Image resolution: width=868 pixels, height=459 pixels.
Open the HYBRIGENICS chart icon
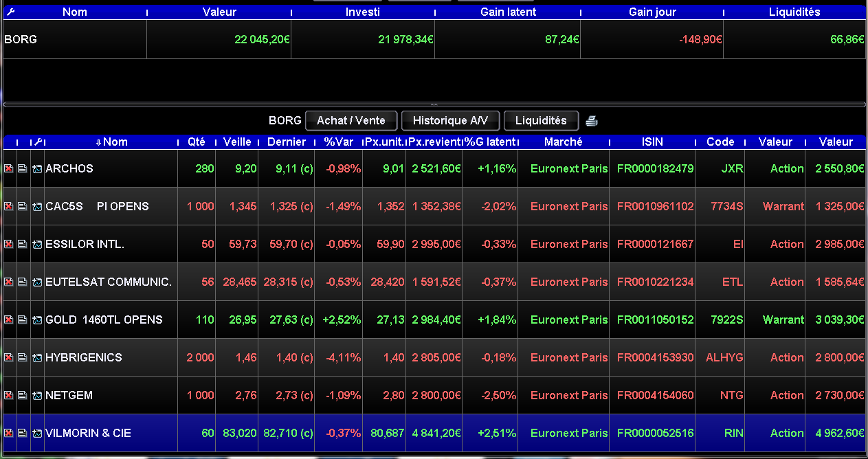37,357
